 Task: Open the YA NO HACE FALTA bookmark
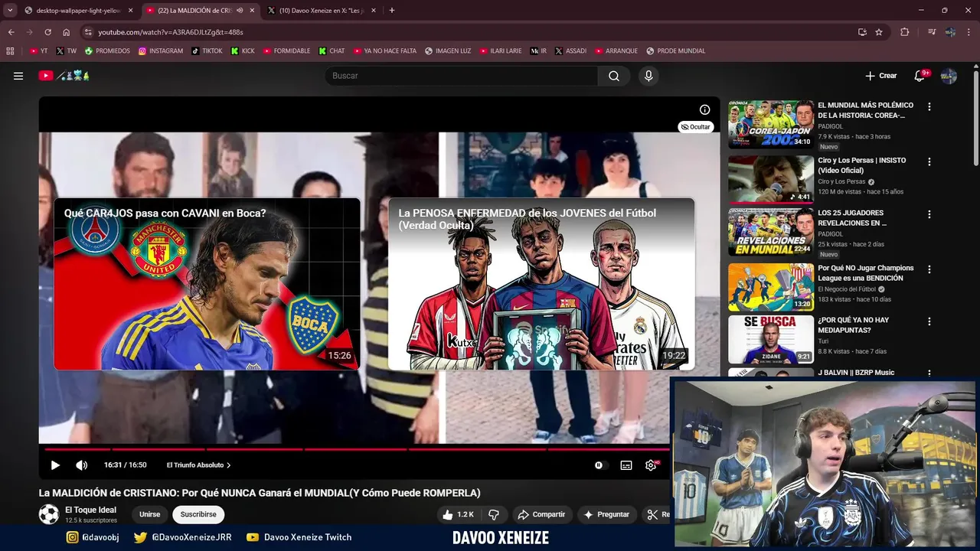click(x=384, y=51)
